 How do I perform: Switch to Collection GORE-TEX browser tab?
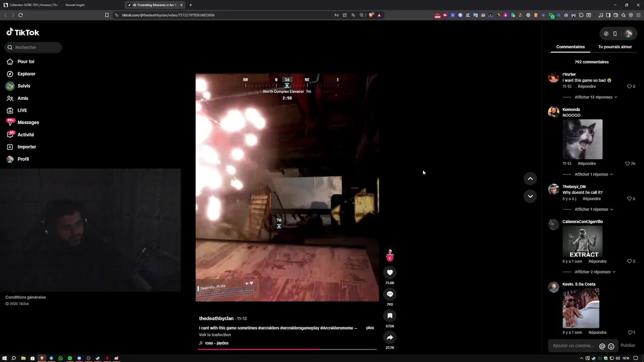pyautogui.click(x=31, y=5)
